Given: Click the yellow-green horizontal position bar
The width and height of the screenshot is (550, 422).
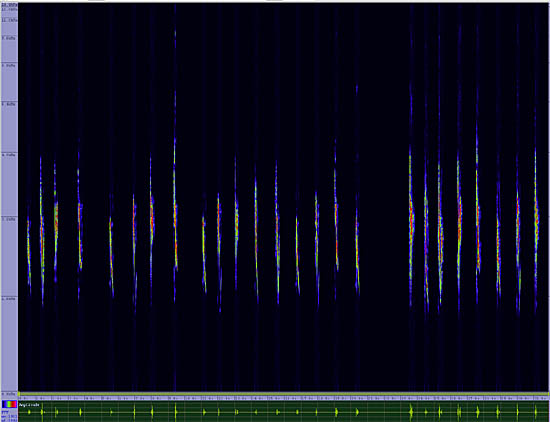Looking at the screenshot, I should pyautogui.click(x=283, y=394).
